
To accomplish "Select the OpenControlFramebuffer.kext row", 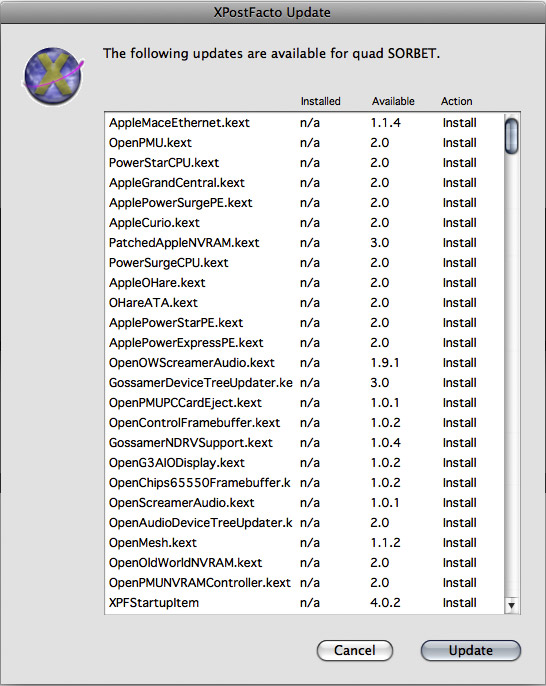I will point(304,423).
